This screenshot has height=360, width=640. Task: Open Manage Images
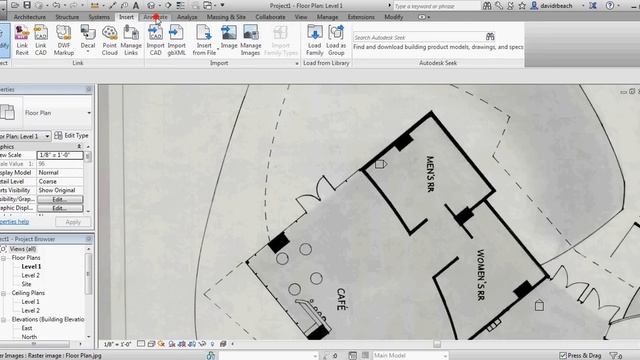click(x=250, y=40)
